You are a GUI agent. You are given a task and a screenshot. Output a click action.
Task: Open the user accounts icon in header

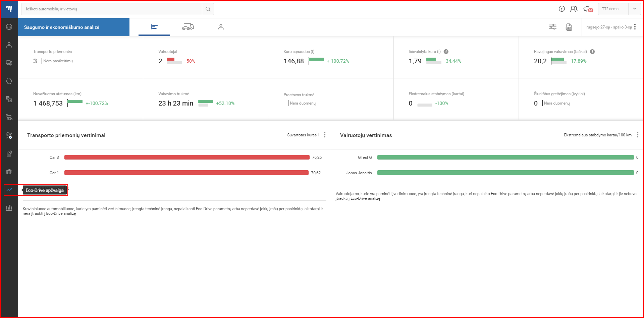[x=574, y=9]
